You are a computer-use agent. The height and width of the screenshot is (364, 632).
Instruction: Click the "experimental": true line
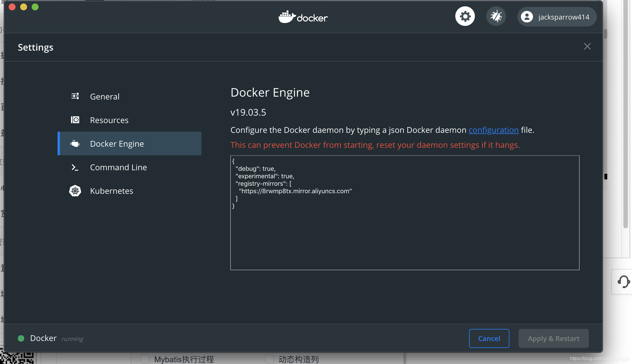pyautogui.click(x=265, y=176)
